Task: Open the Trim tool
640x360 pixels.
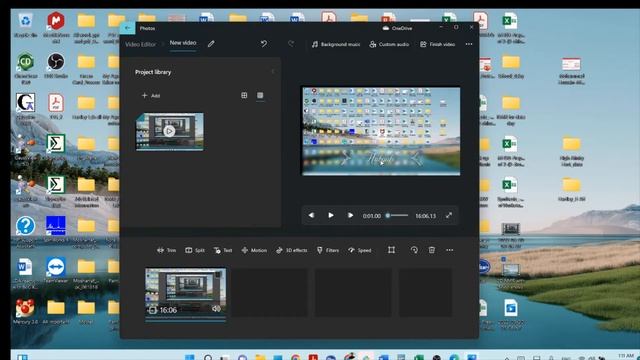Action: [x=167, y=250]
